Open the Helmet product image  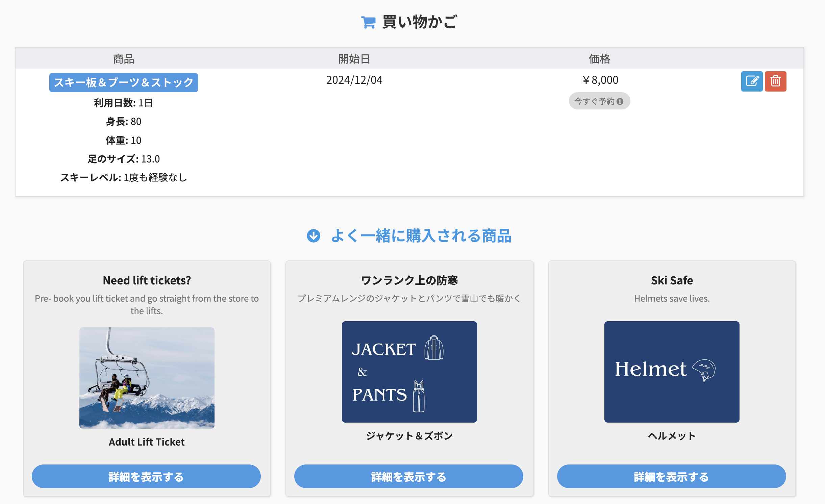coord(672,372)
